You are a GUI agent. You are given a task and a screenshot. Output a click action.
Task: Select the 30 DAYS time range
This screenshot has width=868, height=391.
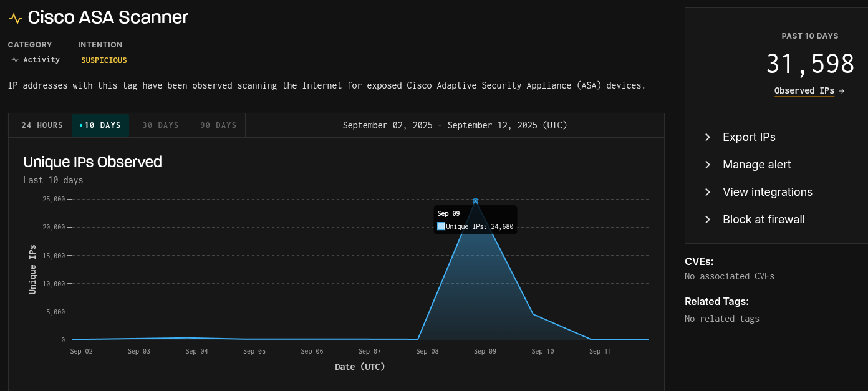(x=160, y=125)
